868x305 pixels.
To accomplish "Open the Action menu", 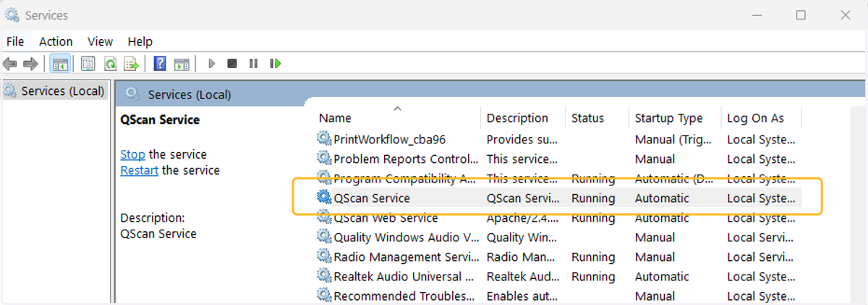I will coord(56,41).
